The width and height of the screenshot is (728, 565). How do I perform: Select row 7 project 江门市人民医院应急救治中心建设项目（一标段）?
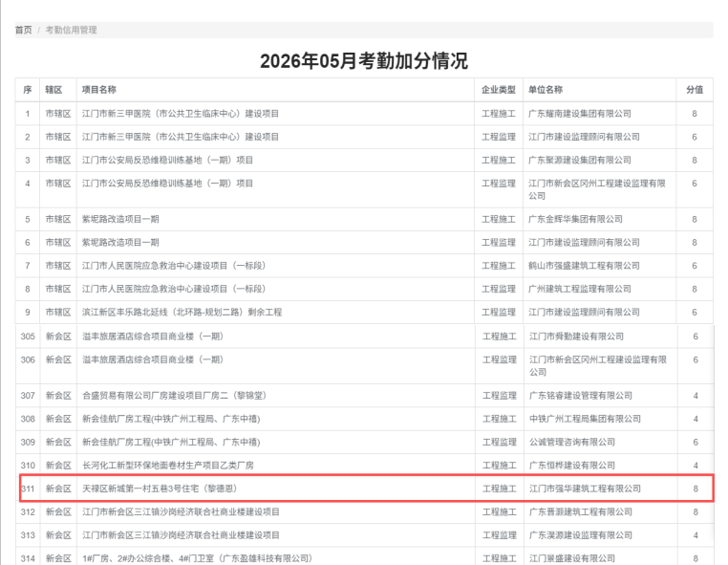(174, 266)
